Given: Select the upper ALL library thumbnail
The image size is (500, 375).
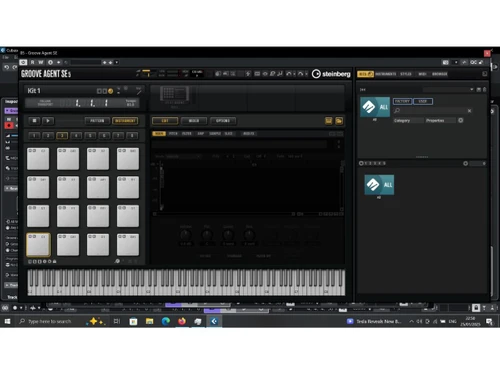Looking at the screenshot, I should click(375, 107).
